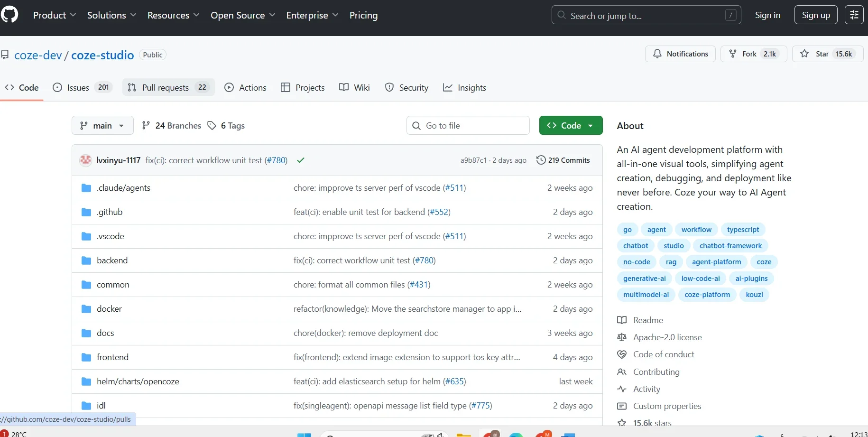Fork the coze-studio repository
The width and height of the screenshot is (868, 437).
coord(743,54)
